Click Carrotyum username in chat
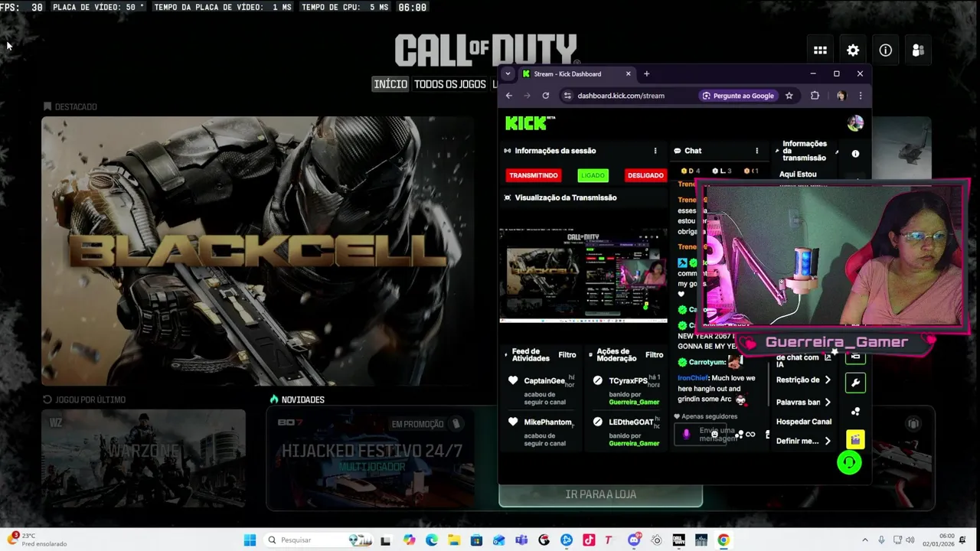The height and width of the screenshot is (551, 980). [707, 362]
